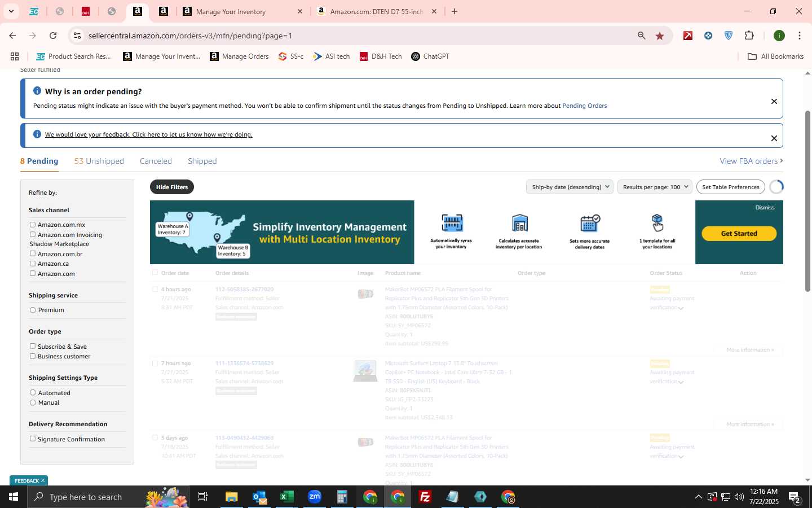Open the Pending Orders help link
The image size is (812, 508).
[x=585, y=106]
